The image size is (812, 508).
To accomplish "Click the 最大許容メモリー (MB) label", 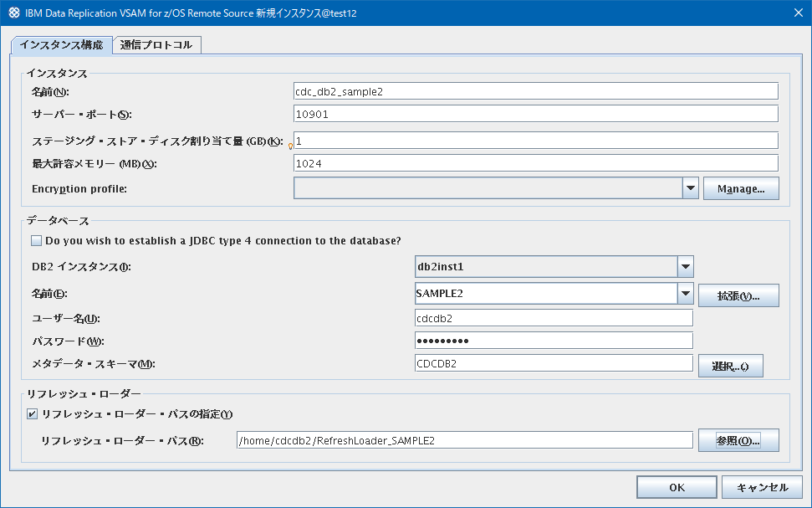I will 94,164.
